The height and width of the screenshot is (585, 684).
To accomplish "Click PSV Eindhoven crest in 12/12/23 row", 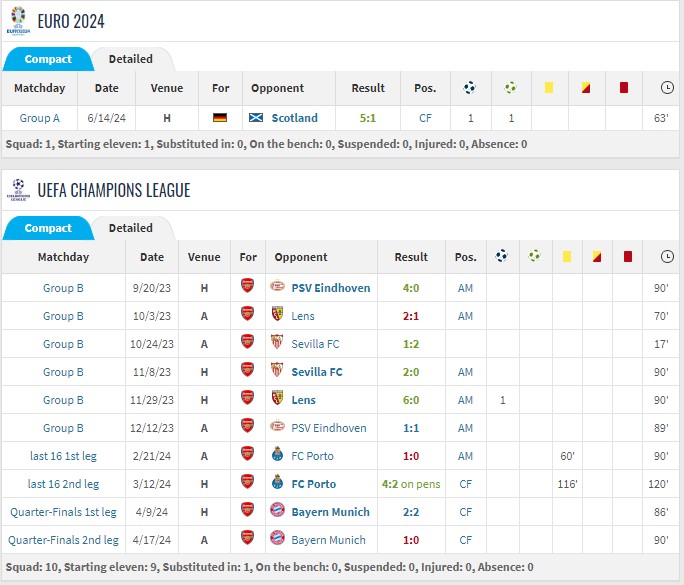I will (x=277, y=426).
